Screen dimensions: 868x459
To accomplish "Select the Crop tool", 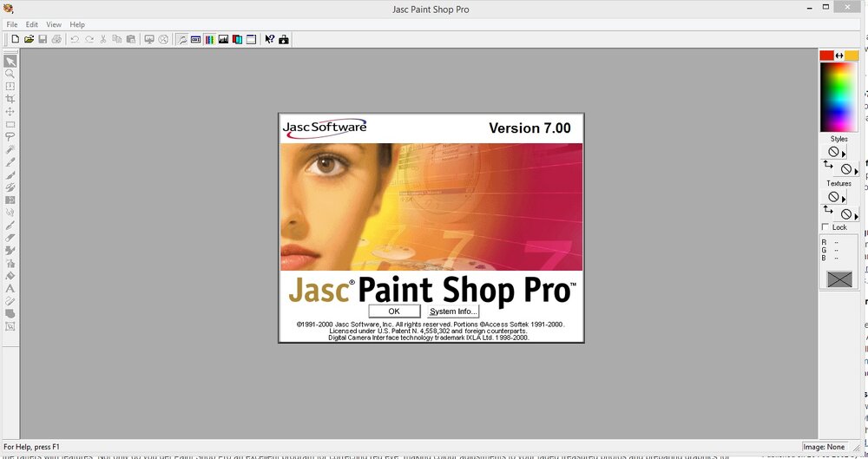I will 10,99.
